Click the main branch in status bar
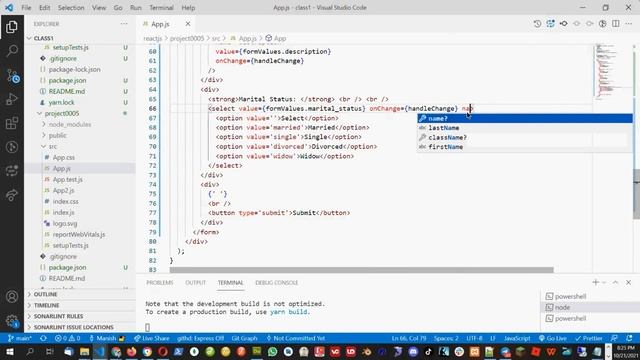The height and width of the screenshot is (360, 640). (x=20, y=338)
